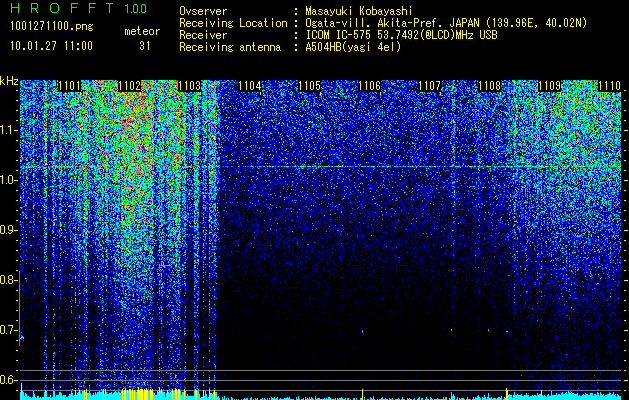Click the Ovserver label
The width and height of the screenshot is (629, 400).
(203, 11)
